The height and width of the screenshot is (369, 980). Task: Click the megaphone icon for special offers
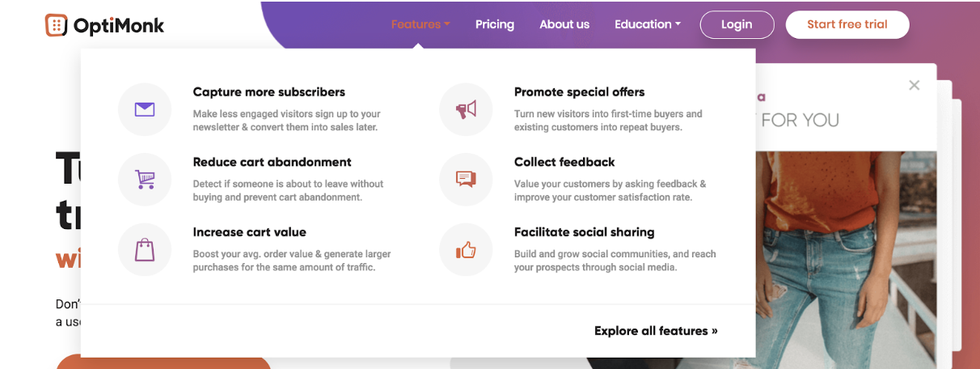click(x=466, y=109)
